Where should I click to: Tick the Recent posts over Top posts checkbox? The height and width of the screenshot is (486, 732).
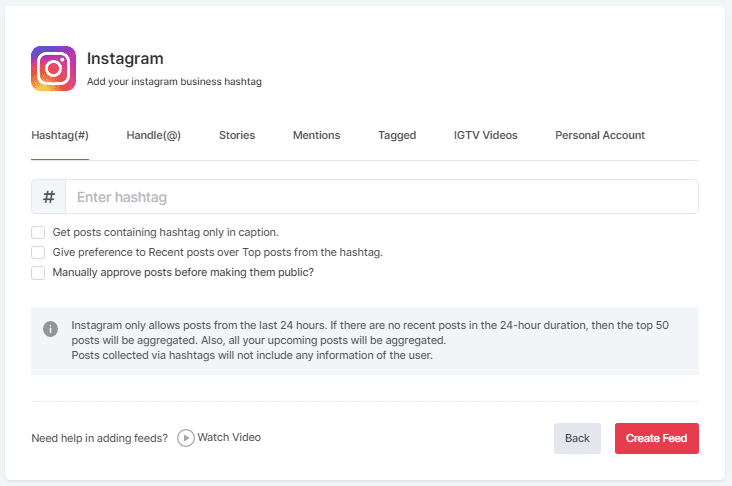pos(38,252)
